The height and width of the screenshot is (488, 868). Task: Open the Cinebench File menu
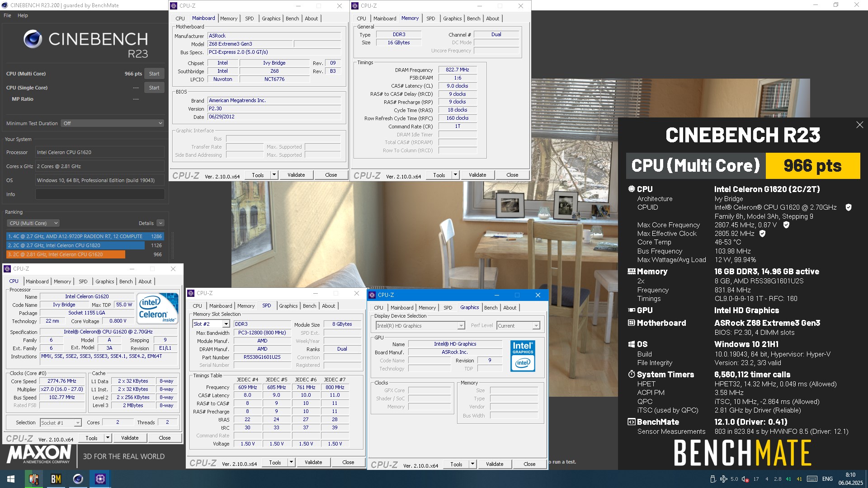7,15
